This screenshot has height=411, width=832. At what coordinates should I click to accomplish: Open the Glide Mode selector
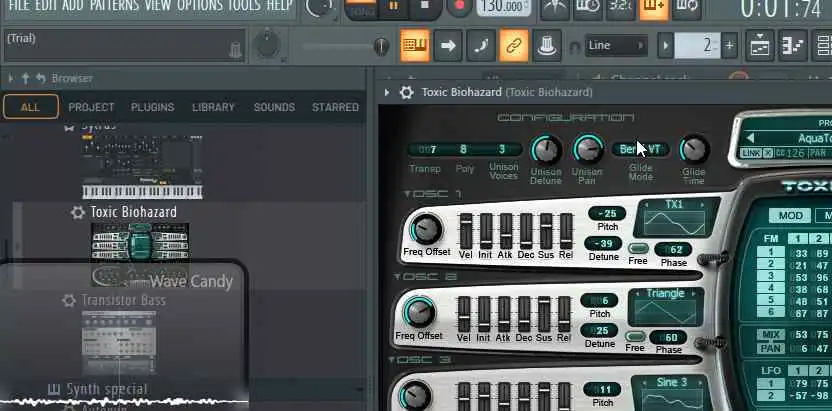(640, 150)
